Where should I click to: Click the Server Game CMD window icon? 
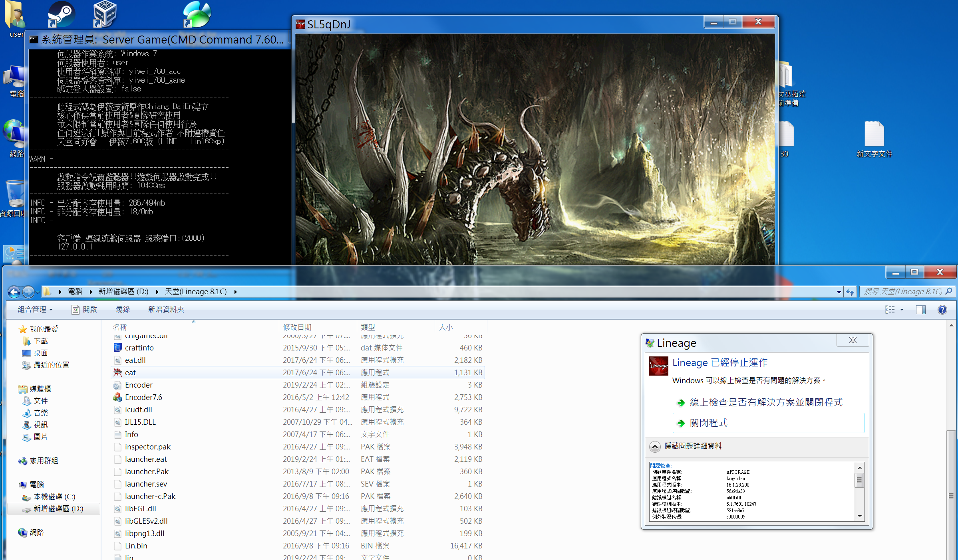(x=34, y=40)
